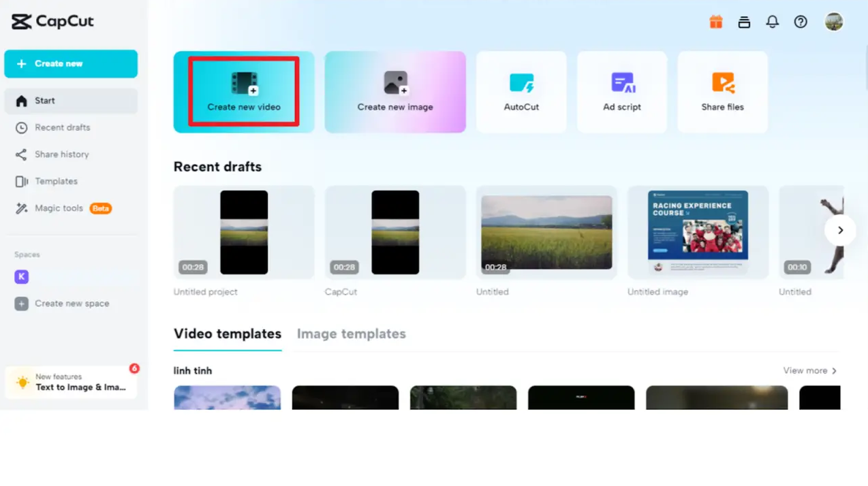This screenshot has height=486, width=868.
Task: Click the Spaces label in sidebar
Action: pyautogui.click(x=27, y=255)
